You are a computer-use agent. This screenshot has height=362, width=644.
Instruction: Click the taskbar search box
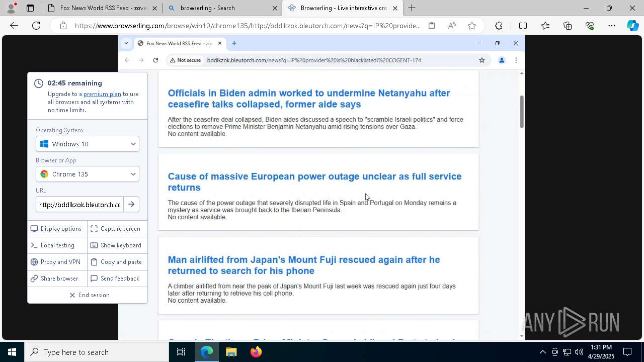[97, 352]
